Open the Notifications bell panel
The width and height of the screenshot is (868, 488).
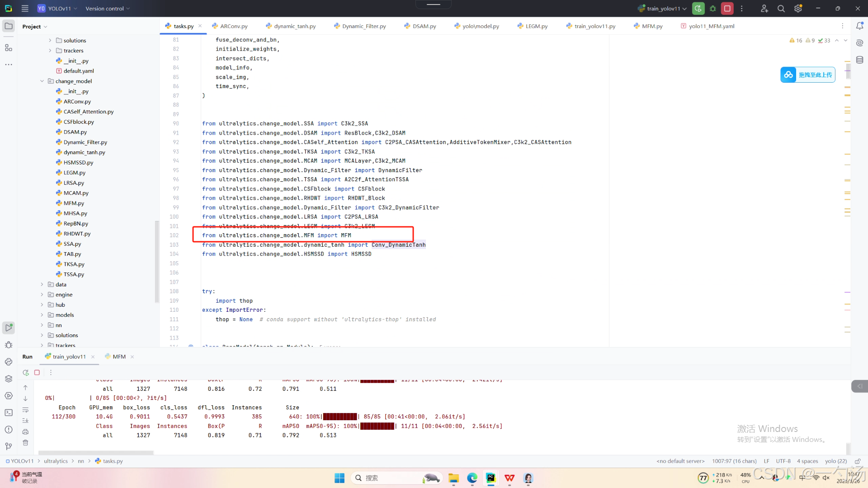click(859, 26)
